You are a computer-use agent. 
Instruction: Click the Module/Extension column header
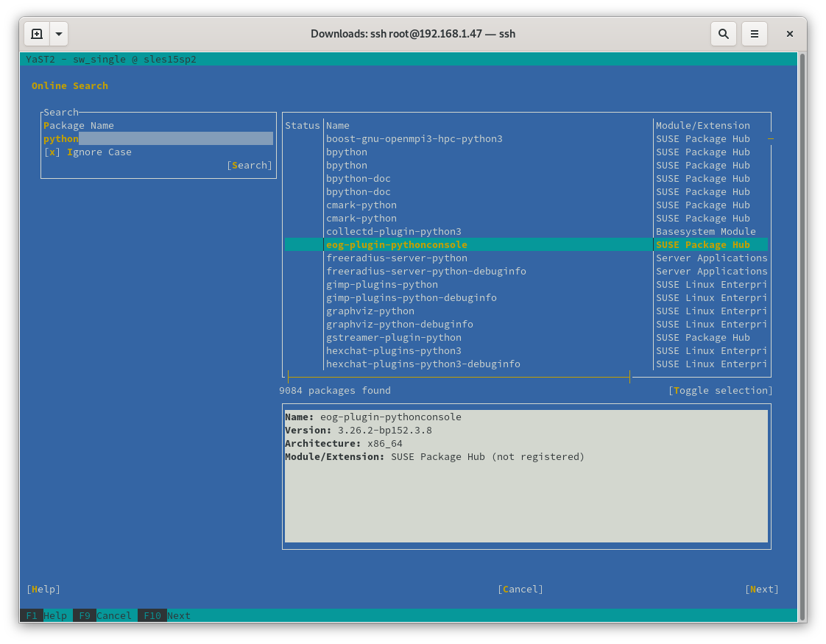702,126
